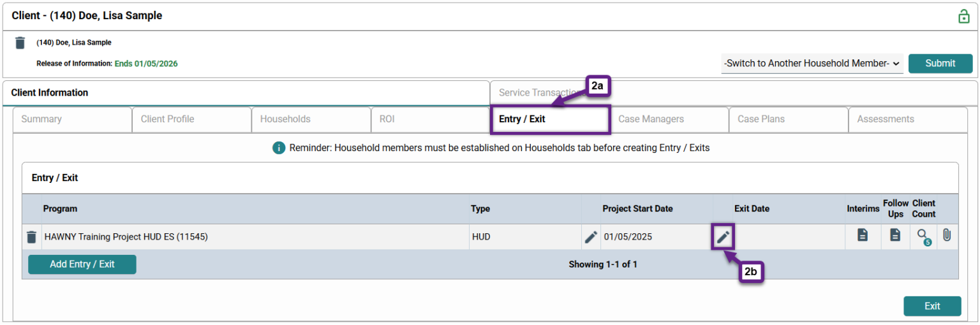The image size is (980, 325).
Task: Click the green lock icon at top right
Action: tap(963, 17)
